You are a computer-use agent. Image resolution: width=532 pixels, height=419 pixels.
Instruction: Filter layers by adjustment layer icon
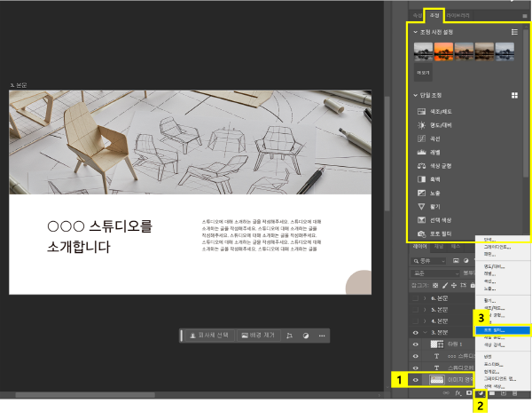click(465, 261)
